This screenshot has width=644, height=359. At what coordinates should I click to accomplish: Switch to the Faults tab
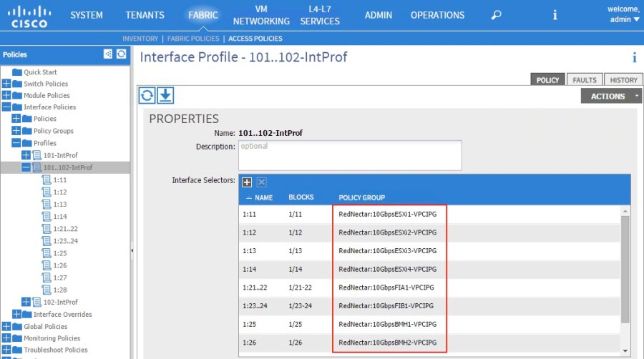(584, 80)
